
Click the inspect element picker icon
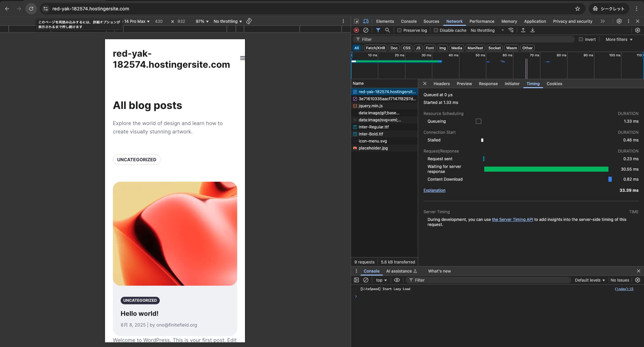point(356,21)
